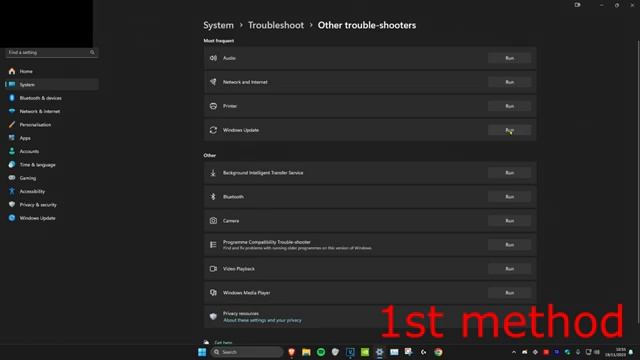Go to Troubleshoot in the breadcrumb
The image size is (640, 360).
pyautogui.click(x=276, y=25)
